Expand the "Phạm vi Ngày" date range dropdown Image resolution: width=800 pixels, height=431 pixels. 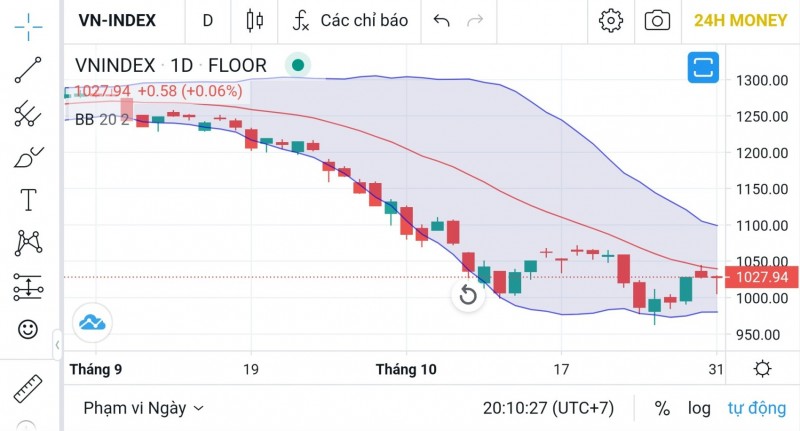coord(144,408)
